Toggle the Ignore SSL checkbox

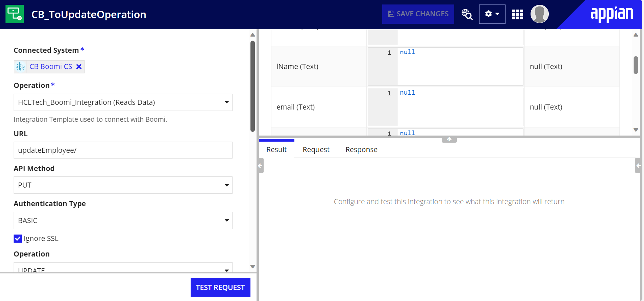(17, 238)
